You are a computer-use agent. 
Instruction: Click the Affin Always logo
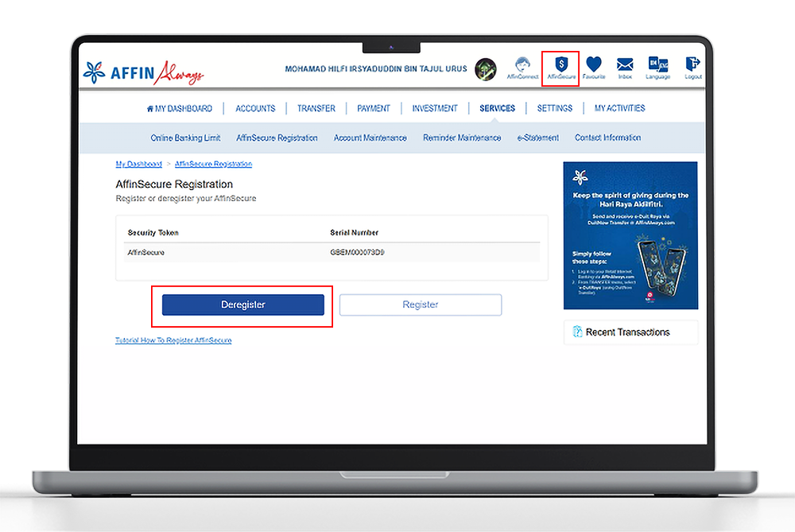coord(144,72)
